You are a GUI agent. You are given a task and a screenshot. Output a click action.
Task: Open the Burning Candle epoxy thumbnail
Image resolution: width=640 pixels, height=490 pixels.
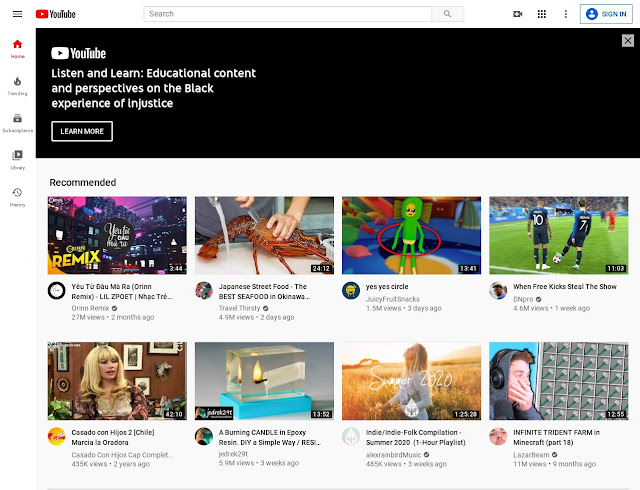click(264, 381)
